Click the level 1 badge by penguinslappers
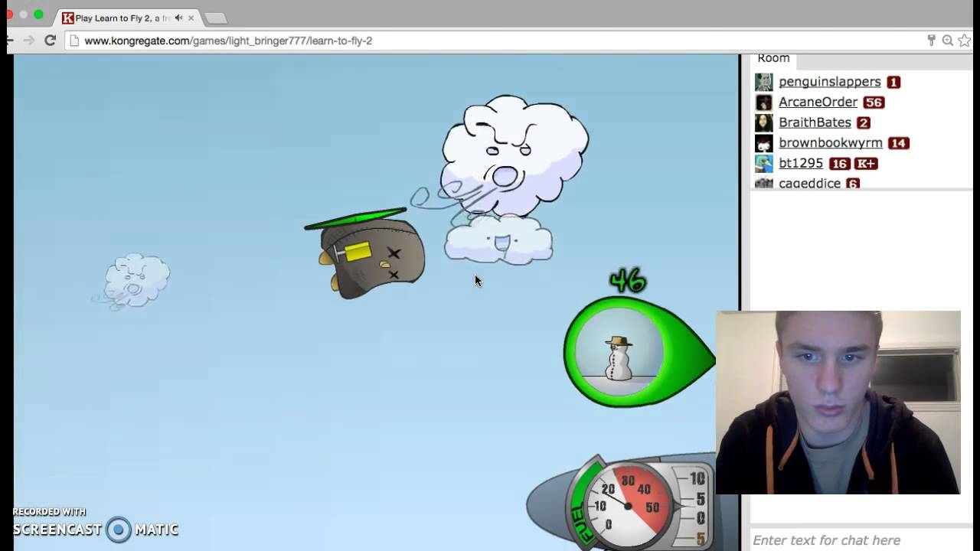The width and height of the screenshot is (980, 551). 893,82
